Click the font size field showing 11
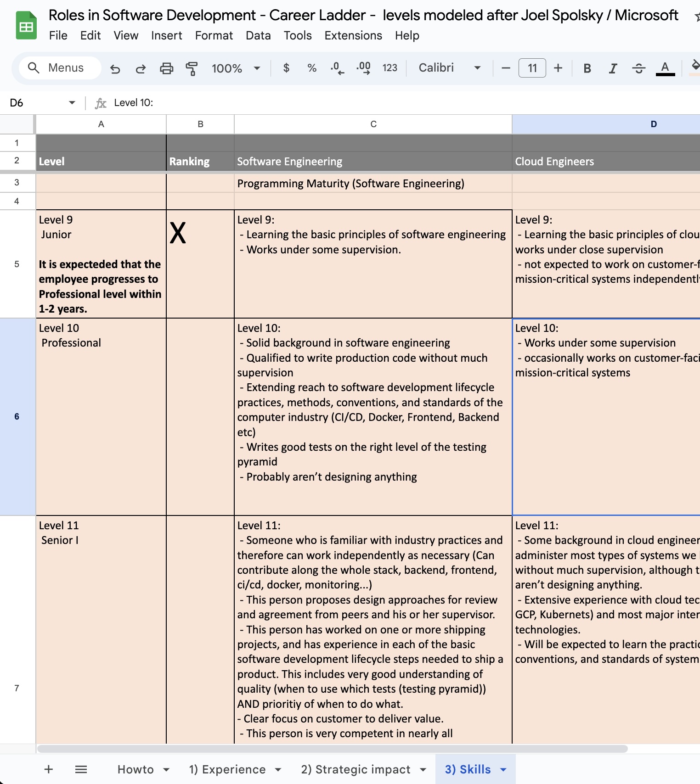Image resolution: width=700 pixels, height=784 pixels. pos(532,68)
